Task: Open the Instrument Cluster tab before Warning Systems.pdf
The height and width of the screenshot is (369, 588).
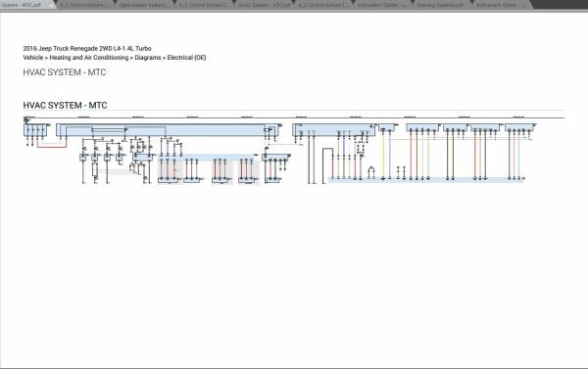Action: coord(382,5)
